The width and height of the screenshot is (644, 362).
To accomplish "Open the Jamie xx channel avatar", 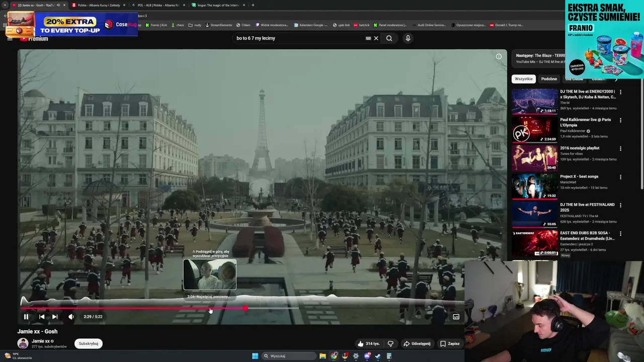I will (x=23, y=343).
